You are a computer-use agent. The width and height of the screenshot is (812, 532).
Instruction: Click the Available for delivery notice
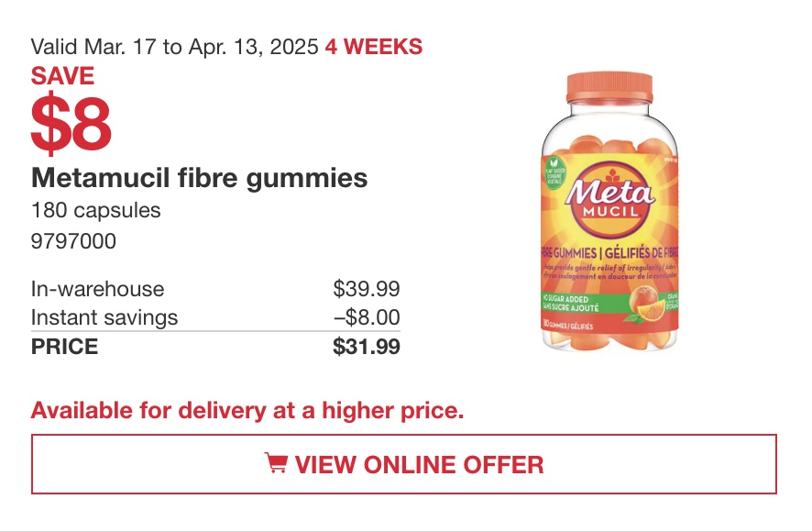[247, 410]
